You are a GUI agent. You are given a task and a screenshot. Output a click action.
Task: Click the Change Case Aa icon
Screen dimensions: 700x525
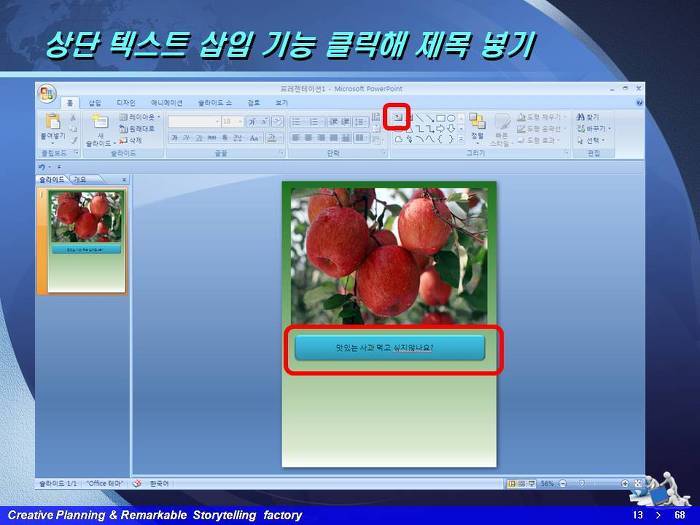[x=254, y=138]
